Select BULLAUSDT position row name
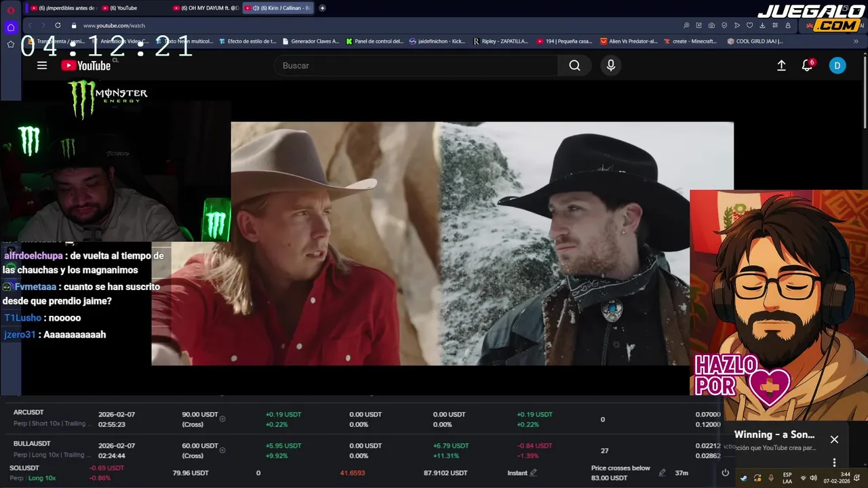The image size is (868, 488). click(31, 443)
